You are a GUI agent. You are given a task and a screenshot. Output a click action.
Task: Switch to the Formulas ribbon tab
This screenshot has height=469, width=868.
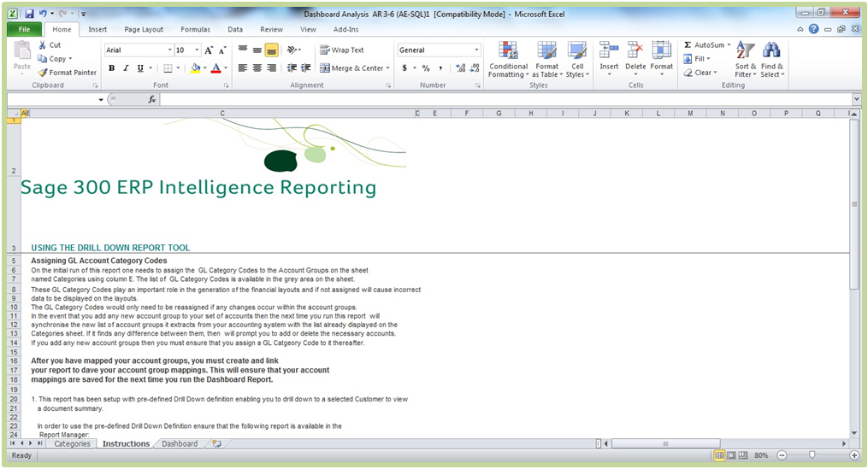(x=196, y=29)
